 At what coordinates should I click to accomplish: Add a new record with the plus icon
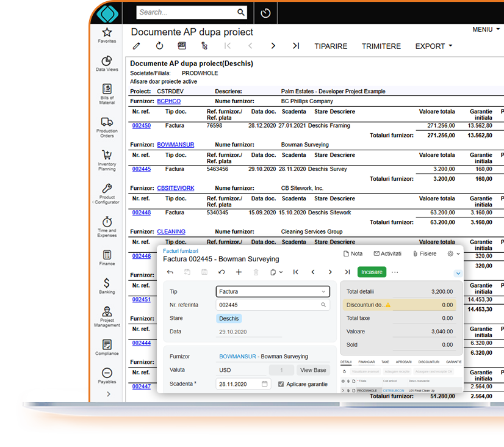[x=239, y=272]
